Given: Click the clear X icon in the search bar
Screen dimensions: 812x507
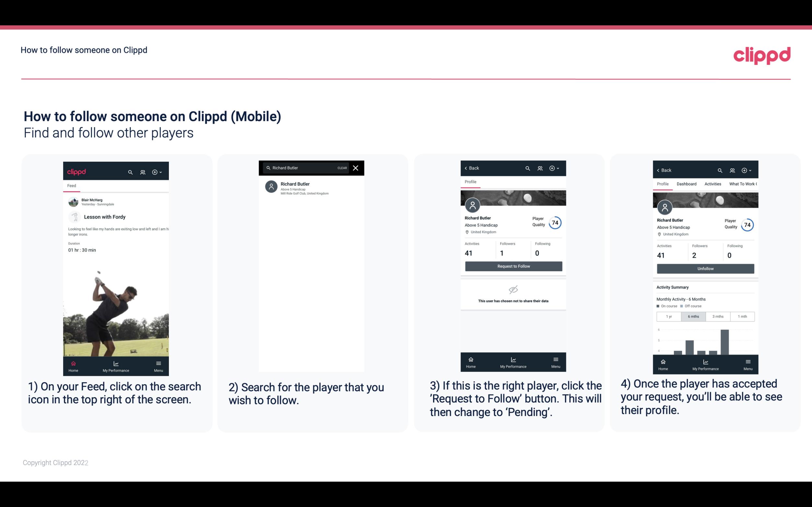Looking at the screenshot, I should coord(355,168).
